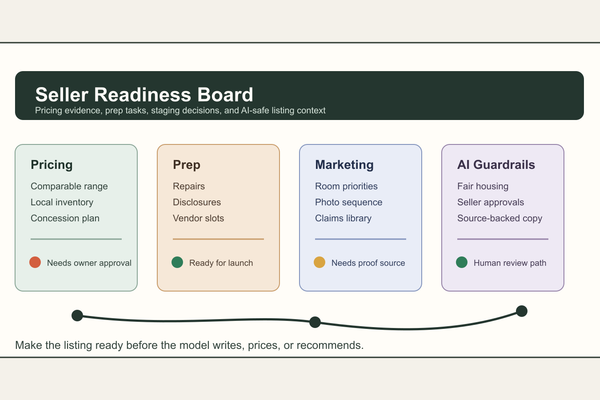The image size is (600, 400).
Task: Click Source-backed copy in AI Guardrails
Action: point(500,218)
